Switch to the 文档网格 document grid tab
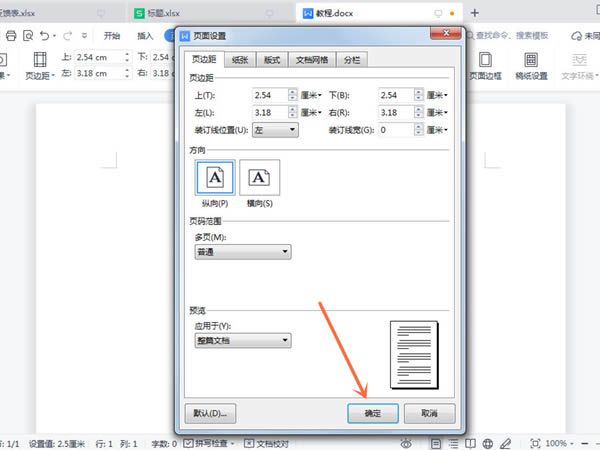 point(312,60)
